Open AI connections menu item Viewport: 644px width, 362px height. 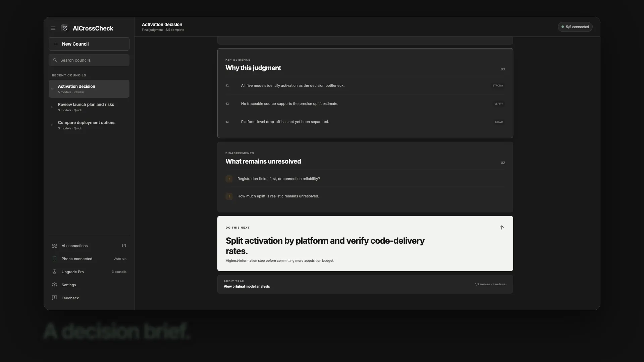point(89,246)
